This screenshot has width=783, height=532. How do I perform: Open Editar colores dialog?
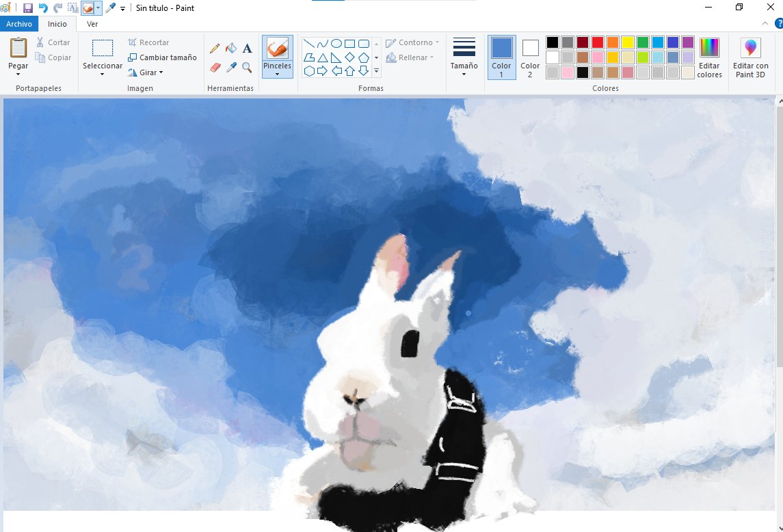[x=709, y=57]
